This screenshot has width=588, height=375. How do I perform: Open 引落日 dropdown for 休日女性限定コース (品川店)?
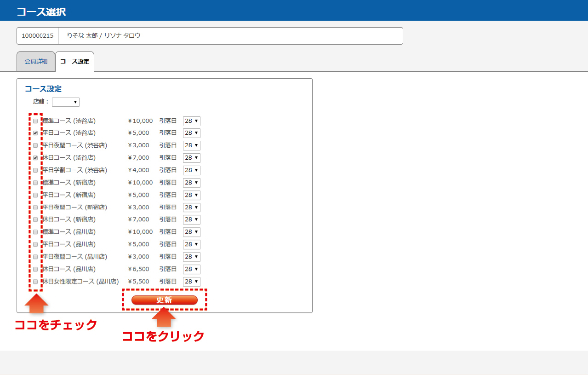click(192, 282)
